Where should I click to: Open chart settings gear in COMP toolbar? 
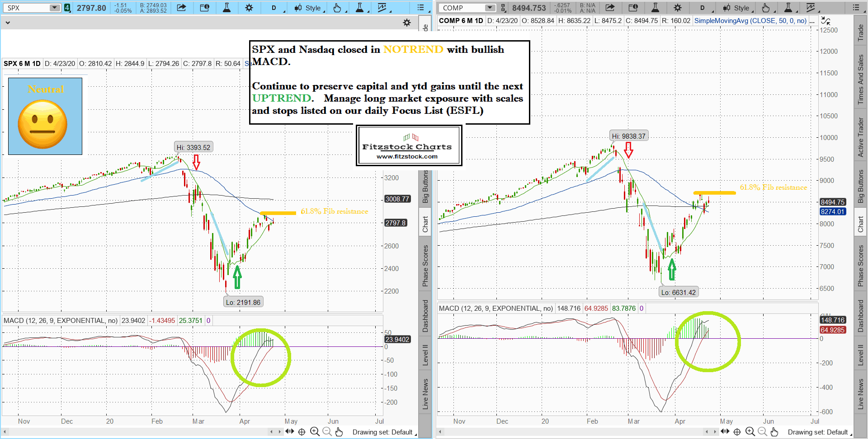(x=677, y=8)
